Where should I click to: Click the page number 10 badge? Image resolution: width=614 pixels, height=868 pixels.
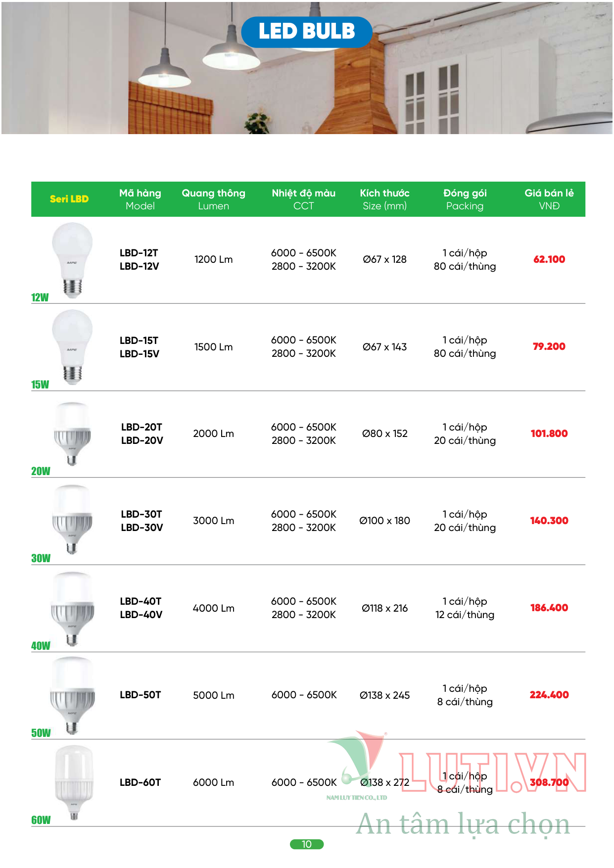[x=307, y=844]
